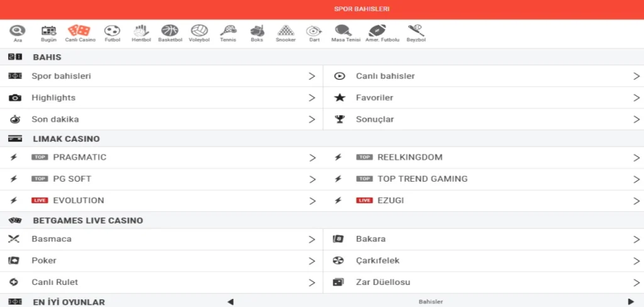The width and height of the screenshot is (644, 307).
Task: Open the Bugün calendar icon
Action: click(48, 31)
